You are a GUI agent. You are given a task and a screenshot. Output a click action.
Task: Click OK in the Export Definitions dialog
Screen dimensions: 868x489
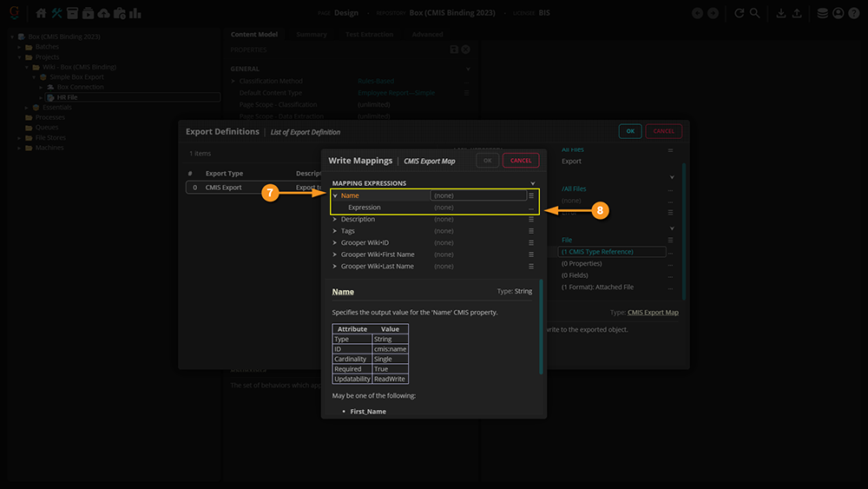pyautogui.click(x=630, y=131)
